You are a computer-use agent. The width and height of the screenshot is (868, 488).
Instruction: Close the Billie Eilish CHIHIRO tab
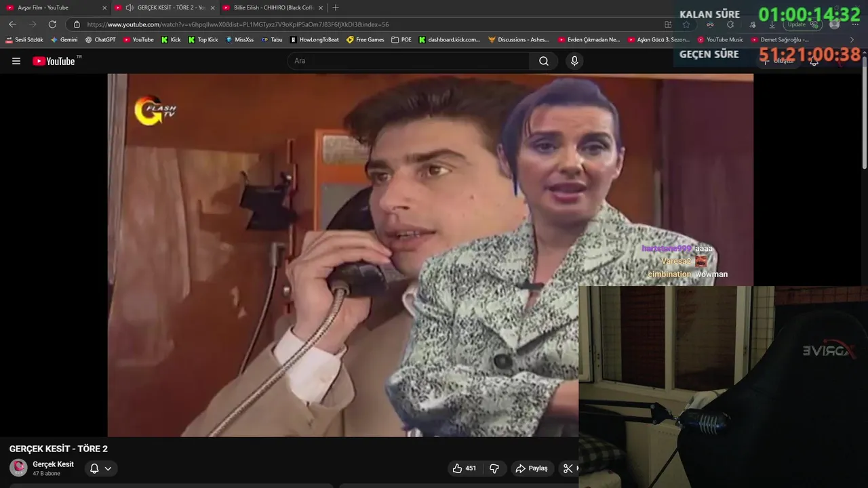(321, 7)
